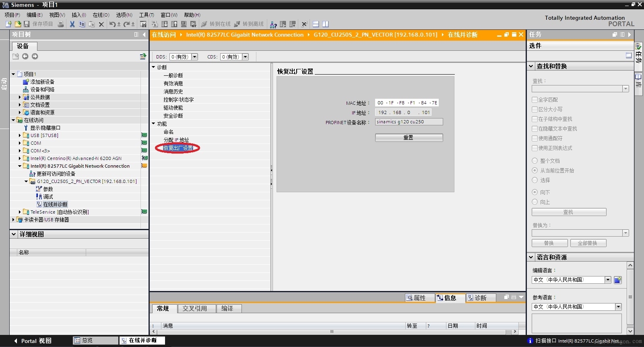Open the 在线(O) menu

point(101,15)
